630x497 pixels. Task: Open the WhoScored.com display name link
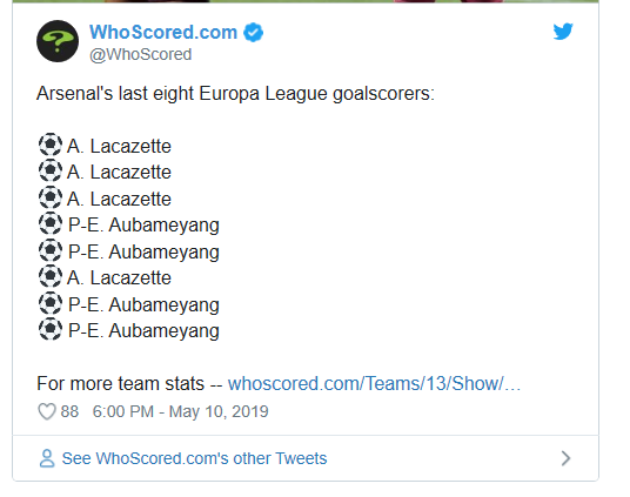(163, 32)
